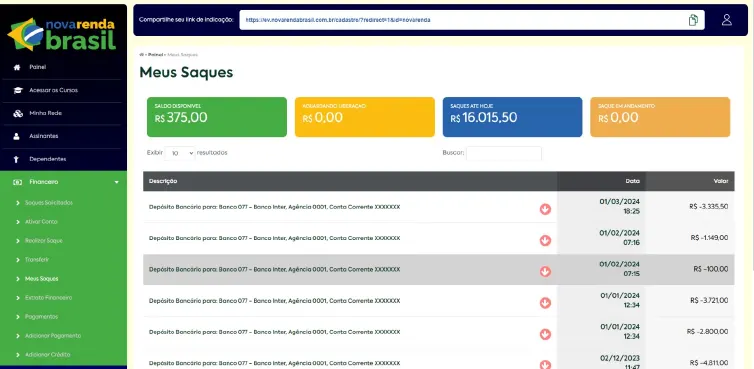This screenshot has height=369, width=754.
Task: Click the value R$ -1.149,00
Action: click(709, 238)
